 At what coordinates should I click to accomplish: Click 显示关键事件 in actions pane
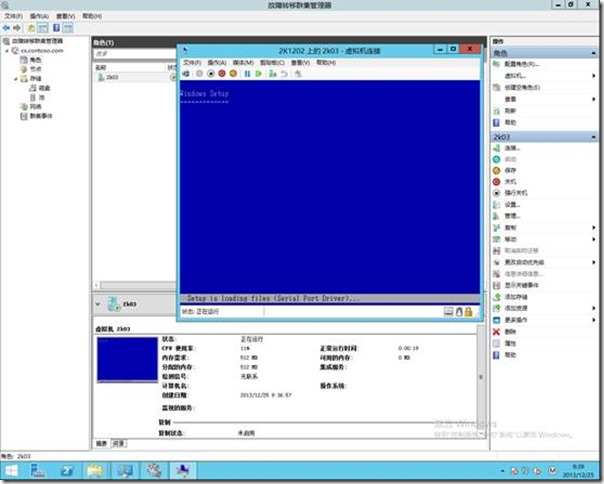(x=521, y=285)
